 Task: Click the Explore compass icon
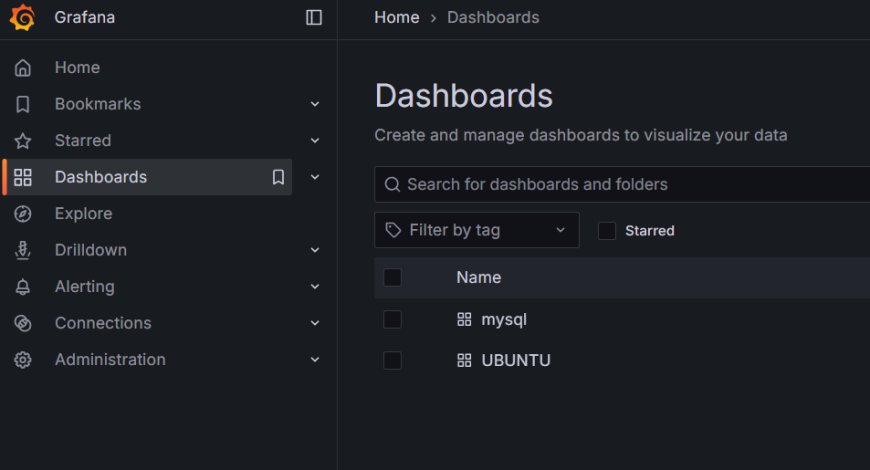click(x=23, y=214)
